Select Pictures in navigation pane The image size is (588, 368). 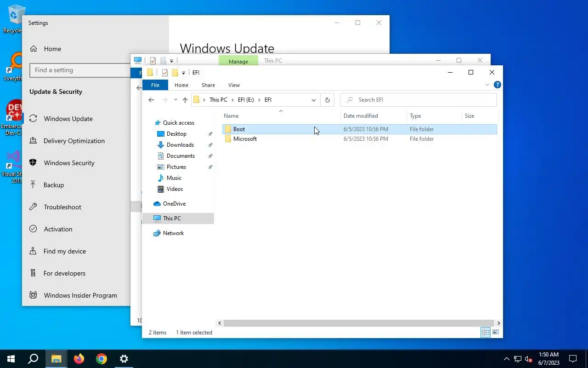(176, 167)
